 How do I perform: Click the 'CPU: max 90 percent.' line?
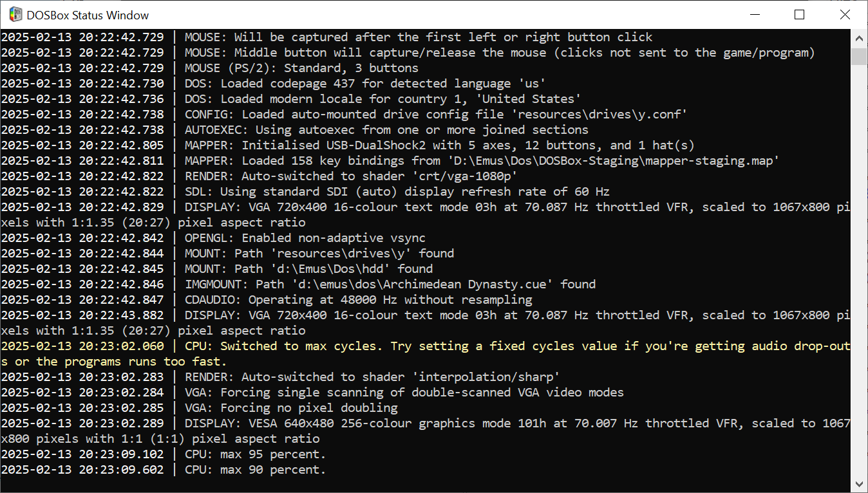coord(164,469)
